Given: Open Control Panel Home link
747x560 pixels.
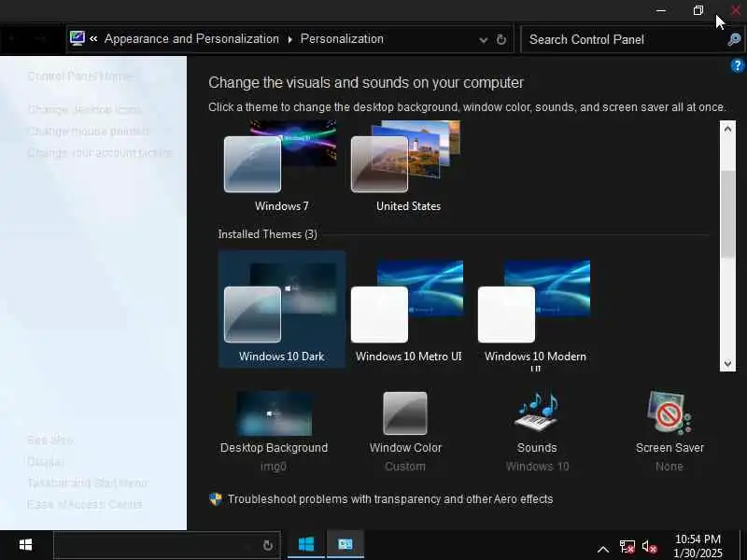Looking at the screenshot, I should (x=81, y=77).
